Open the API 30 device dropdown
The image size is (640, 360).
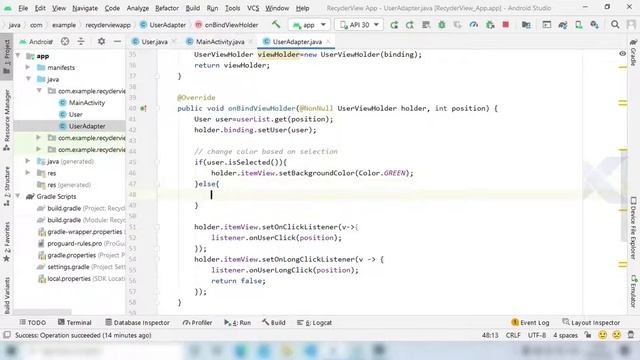pyautogui.click(x=359, y=25)
